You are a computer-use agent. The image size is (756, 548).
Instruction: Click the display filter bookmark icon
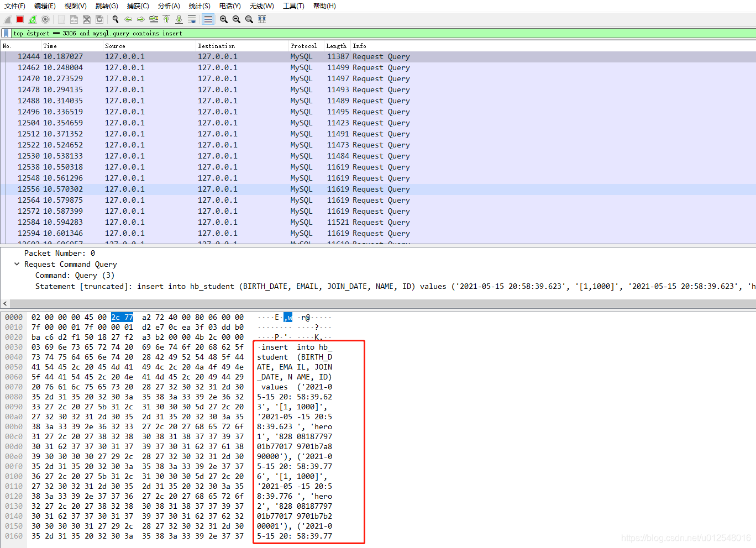point(6,33)
